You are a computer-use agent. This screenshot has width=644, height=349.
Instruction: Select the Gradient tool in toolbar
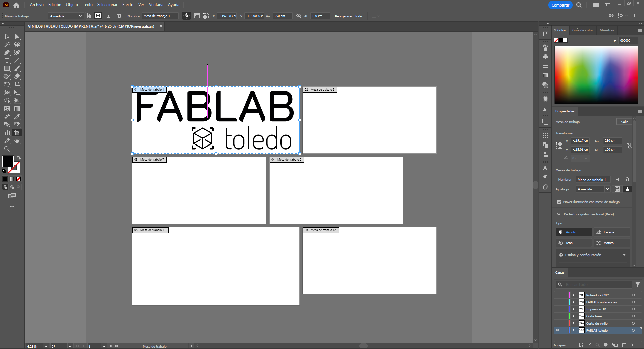[17, 109]
